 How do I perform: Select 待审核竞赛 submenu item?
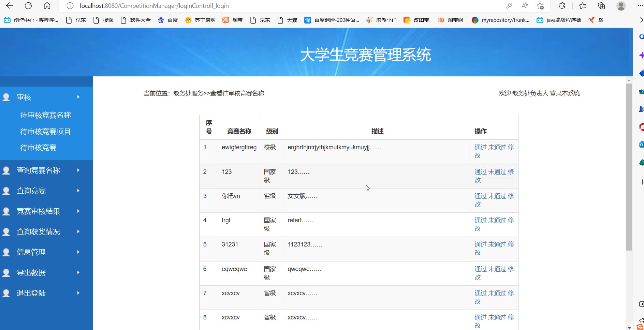38,148
